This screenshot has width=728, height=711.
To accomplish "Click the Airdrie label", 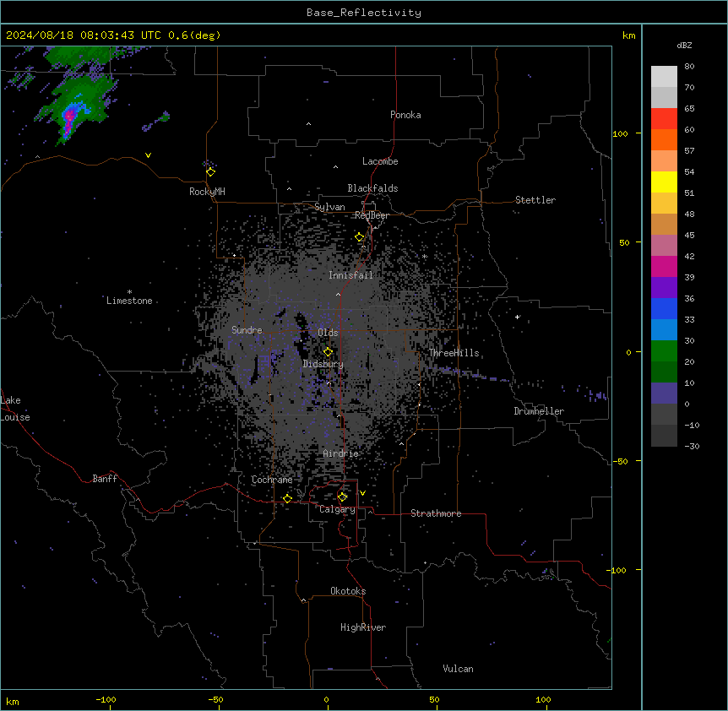I will coord(340,453).
